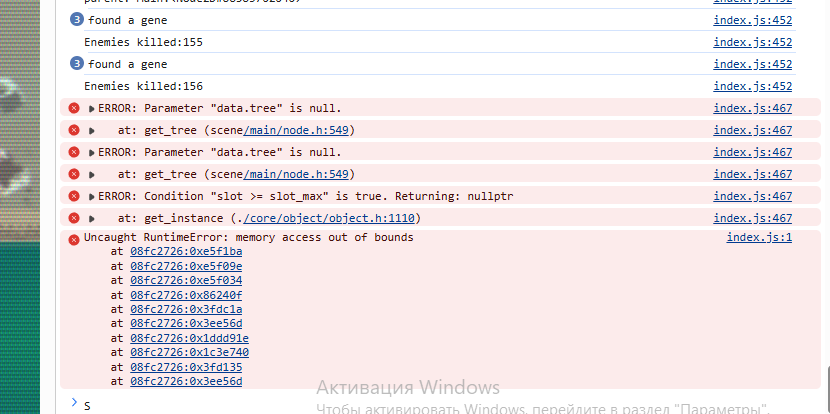Expand the get_instance stack trace line
This screenshot has height=414, width=830.
click(x=92, y=218)
